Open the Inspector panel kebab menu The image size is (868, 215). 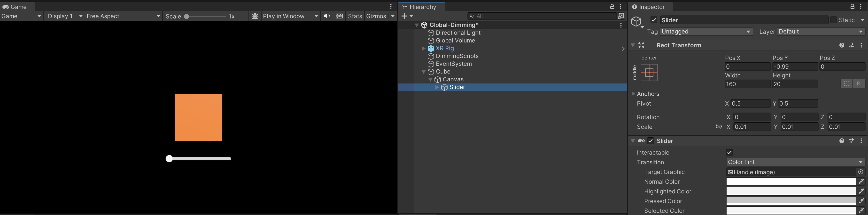click(x=860, y=6)
